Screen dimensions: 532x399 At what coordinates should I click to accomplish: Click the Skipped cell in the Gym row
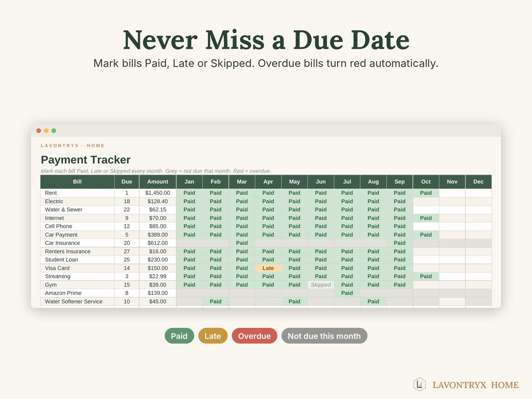(x=321, y=285)
